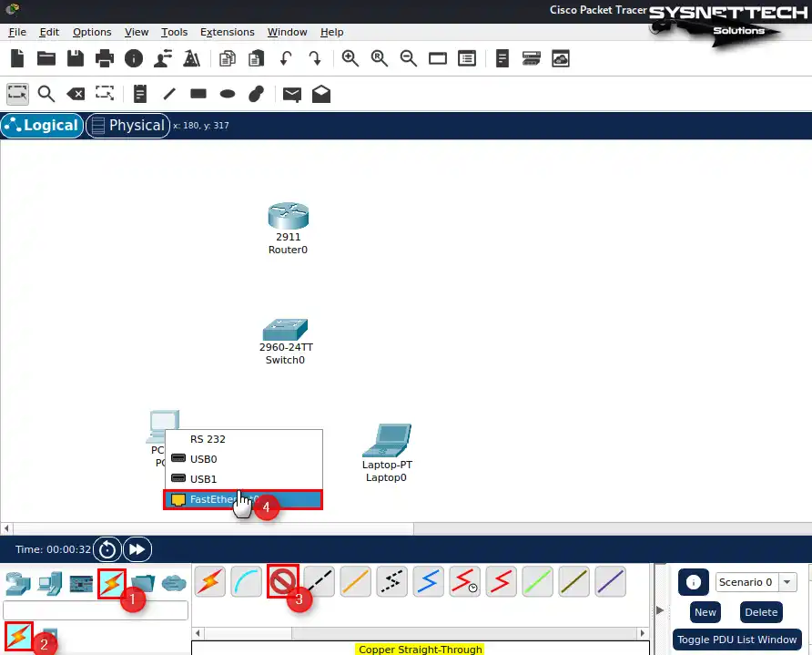Select the Network Devices category icon
812x655 pixels.
(18, 584)
